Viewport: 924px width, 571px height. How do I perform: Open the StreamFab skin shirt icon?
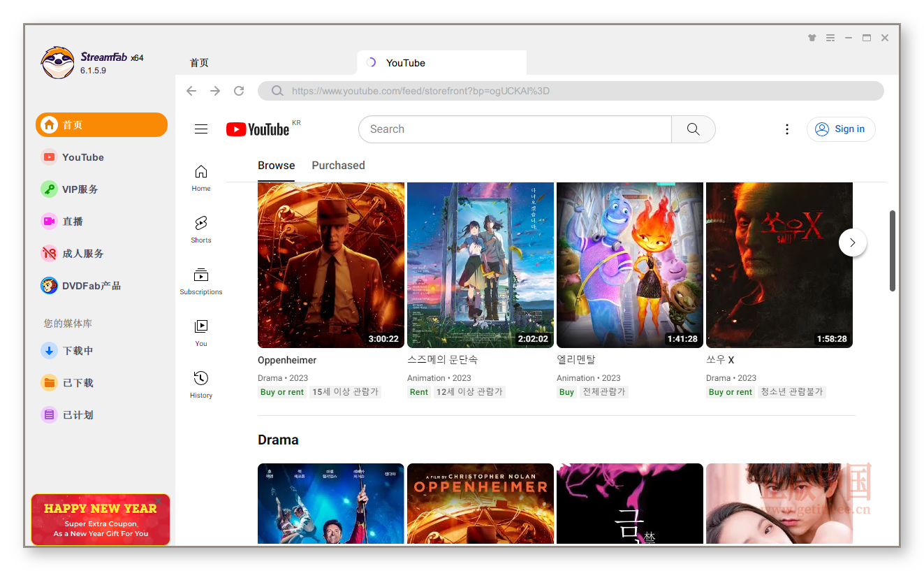tap(812, 38)
